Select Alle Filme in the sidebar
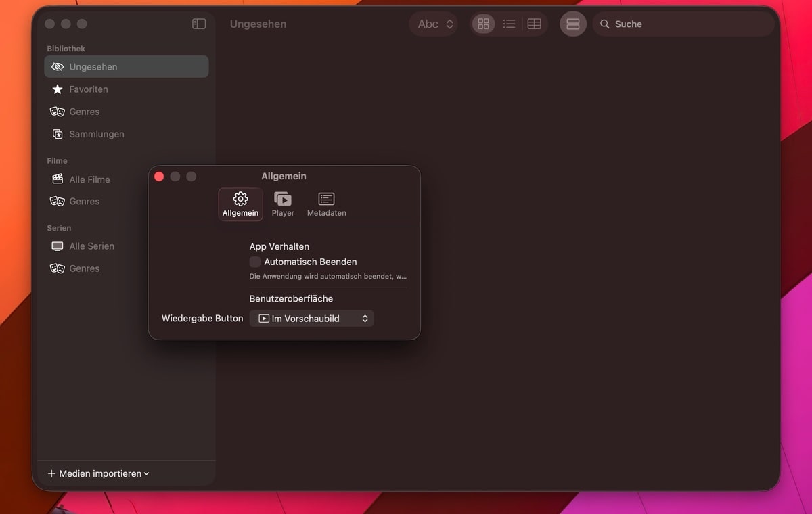 89,179
